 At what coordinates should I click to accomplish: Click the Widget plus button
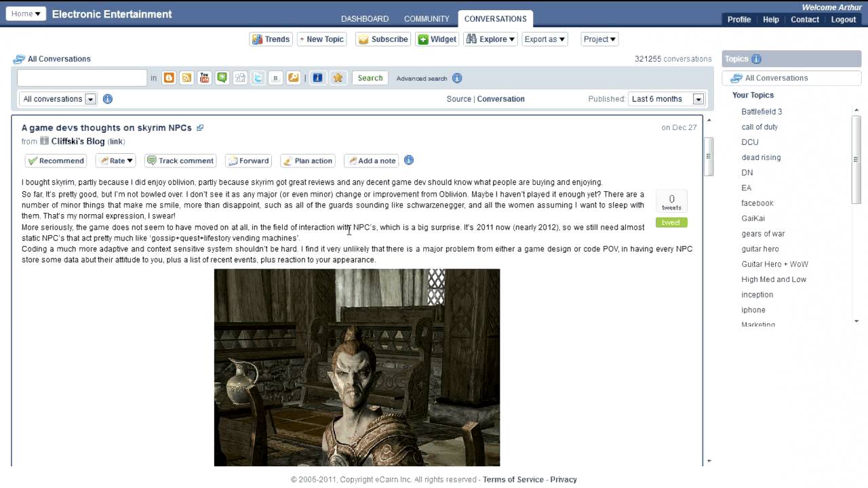pyautogui.click(x=437, y=39)
